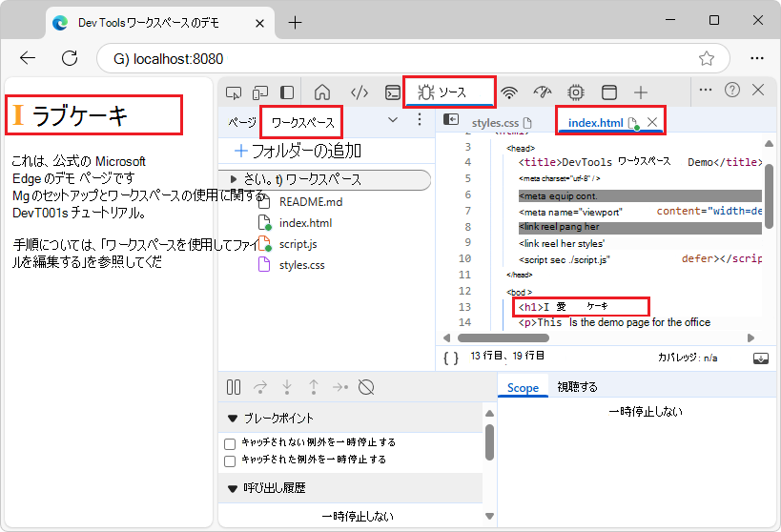This screenshot has height=532, width=781.
Task: Collapse the 呼び出し履歴 section
Action: (x=232, y=489)
